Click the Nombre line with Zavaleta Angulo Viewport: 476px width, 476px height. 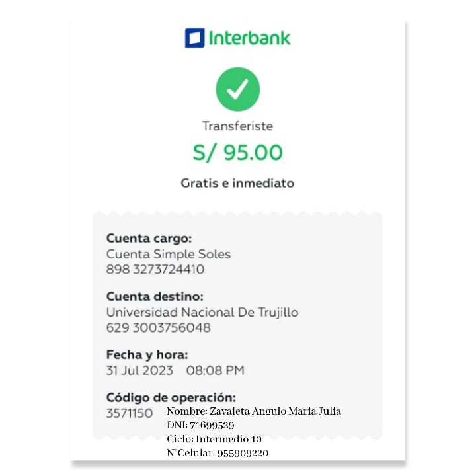point(254,411)
